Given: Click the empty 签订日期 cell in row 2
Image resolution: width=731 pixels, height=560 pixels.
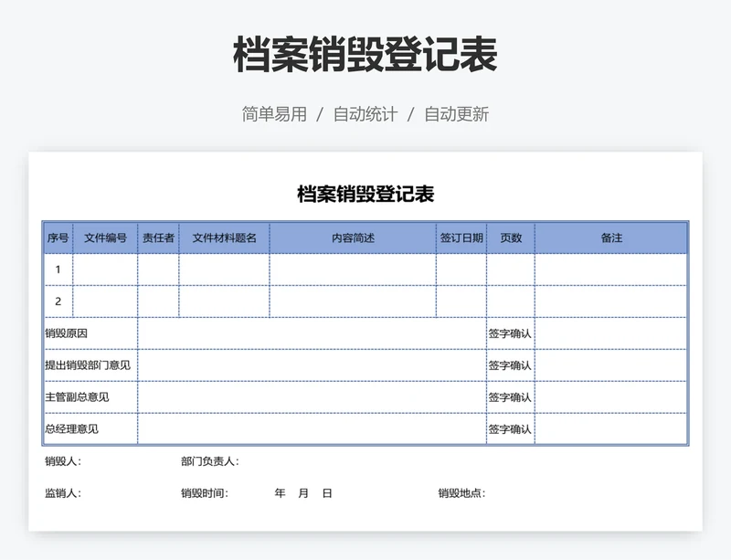Looking at the screenshot, I should coord(461,301).
